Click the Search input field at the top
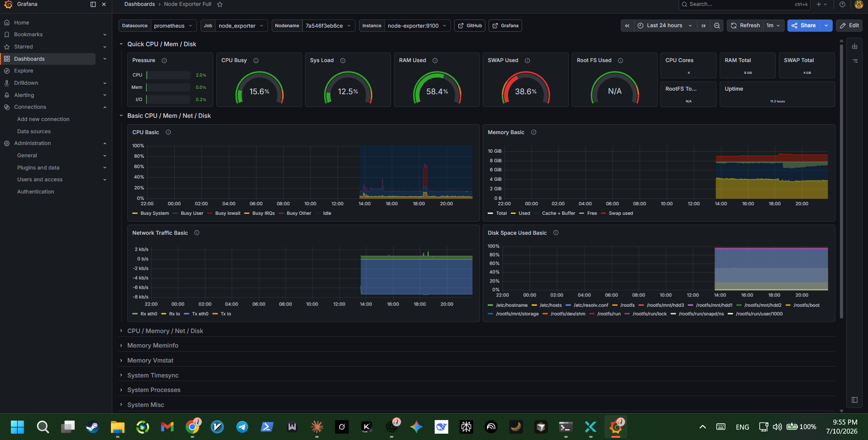This screenshot has width=868, height=440. [x=744, y=5]
